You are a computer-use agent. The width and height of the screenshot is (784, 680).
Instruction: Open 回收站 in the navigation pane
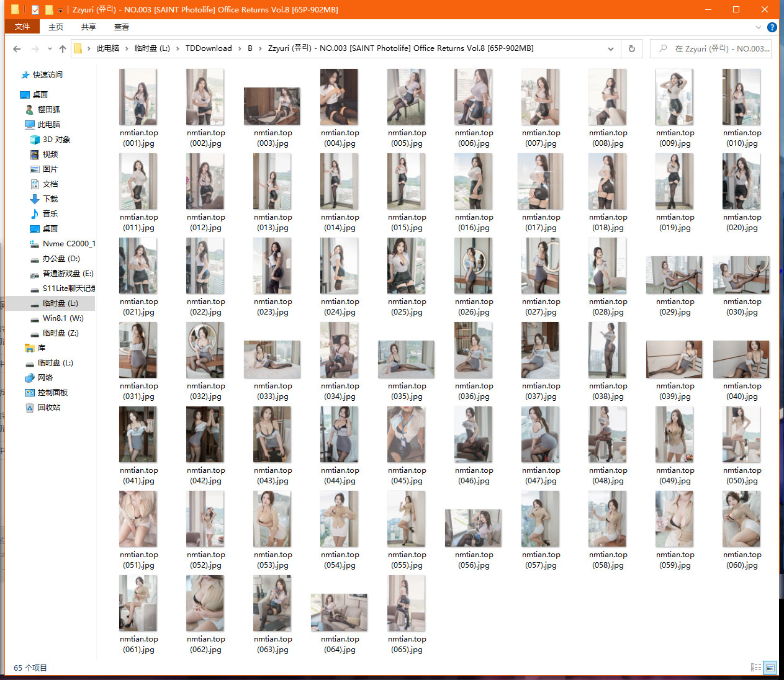48,408
